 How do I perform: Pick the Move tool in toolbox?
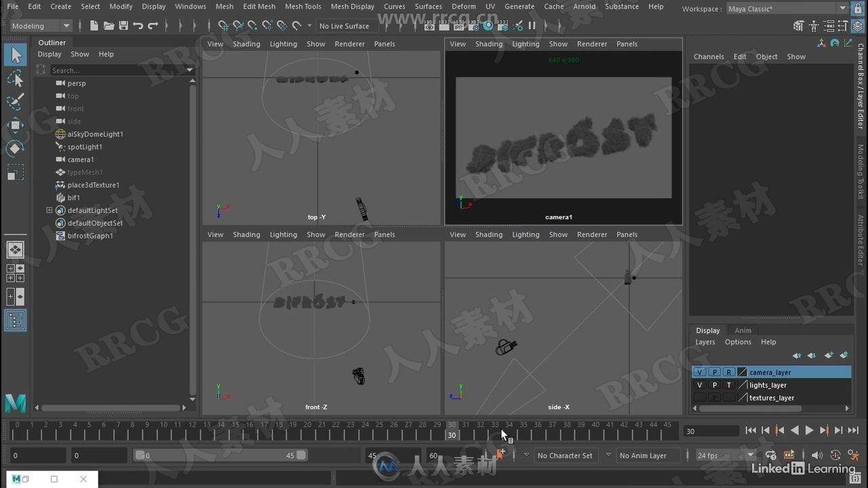(15, 125)
